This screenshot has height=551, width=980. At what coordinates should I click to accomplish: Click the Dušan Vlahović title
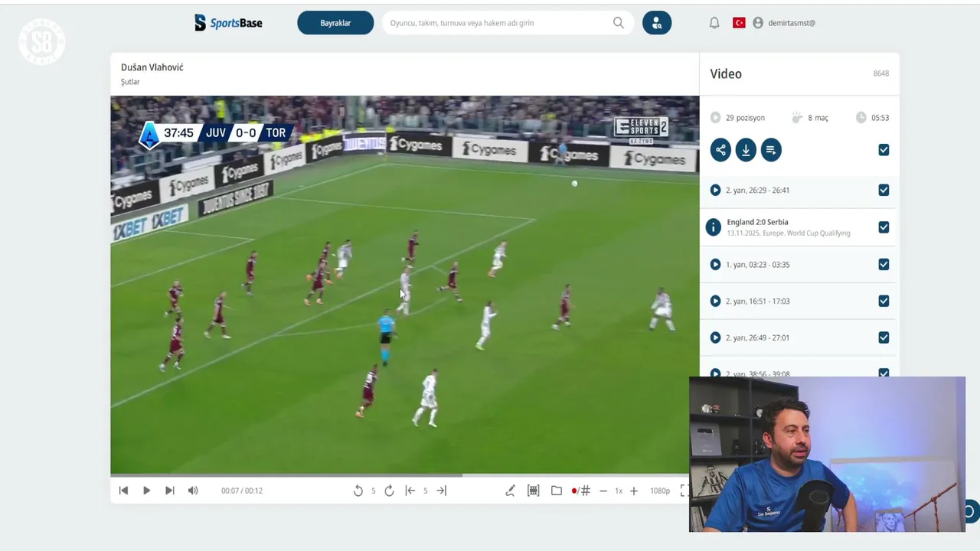pos(152,67)
